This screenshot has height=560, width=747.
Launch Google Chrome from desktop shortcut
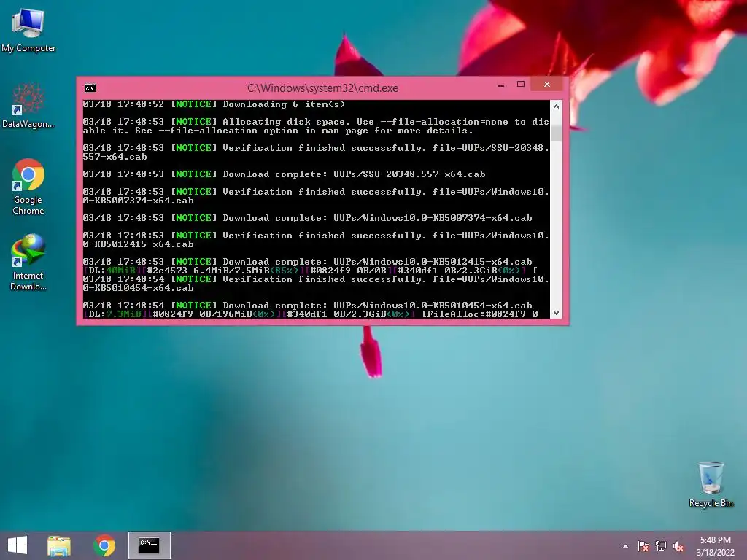28,187
